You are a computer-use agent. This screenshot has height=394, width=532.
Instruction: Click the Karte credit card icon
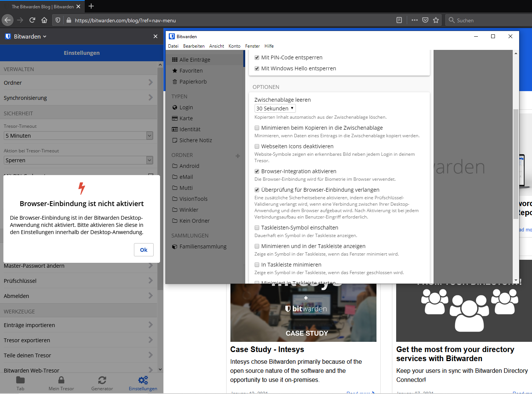[174, 118]
